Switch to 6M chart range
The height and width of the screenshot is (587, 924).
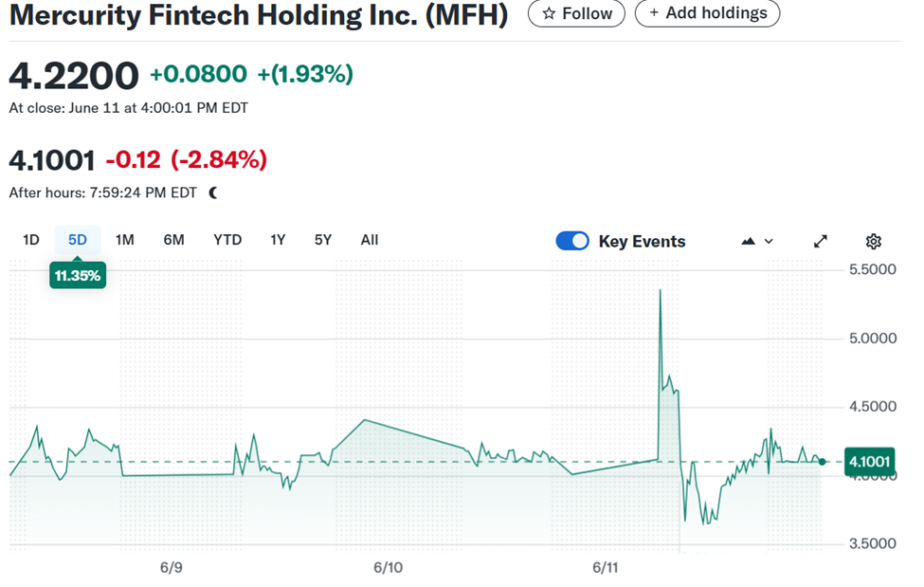pos(173,240)
